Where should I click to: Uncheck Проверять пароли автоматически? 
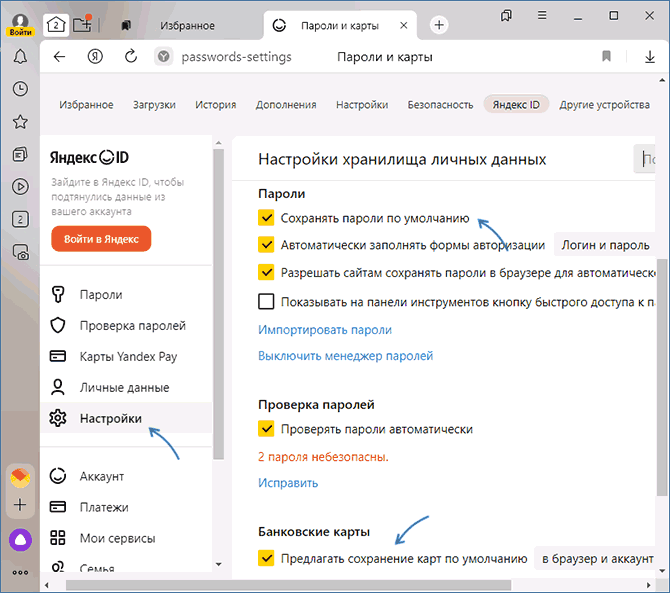pos(266,429)
